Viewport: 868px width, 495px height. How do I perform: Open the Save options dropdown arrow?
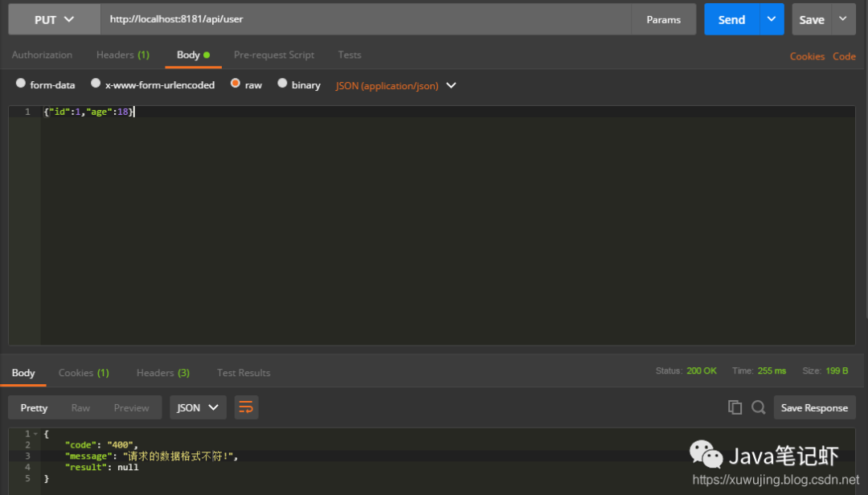843,19
